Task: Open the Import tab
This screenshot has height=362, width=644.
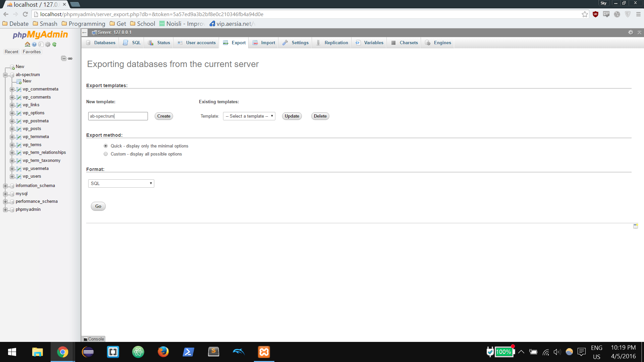Action: pos(264,43)
